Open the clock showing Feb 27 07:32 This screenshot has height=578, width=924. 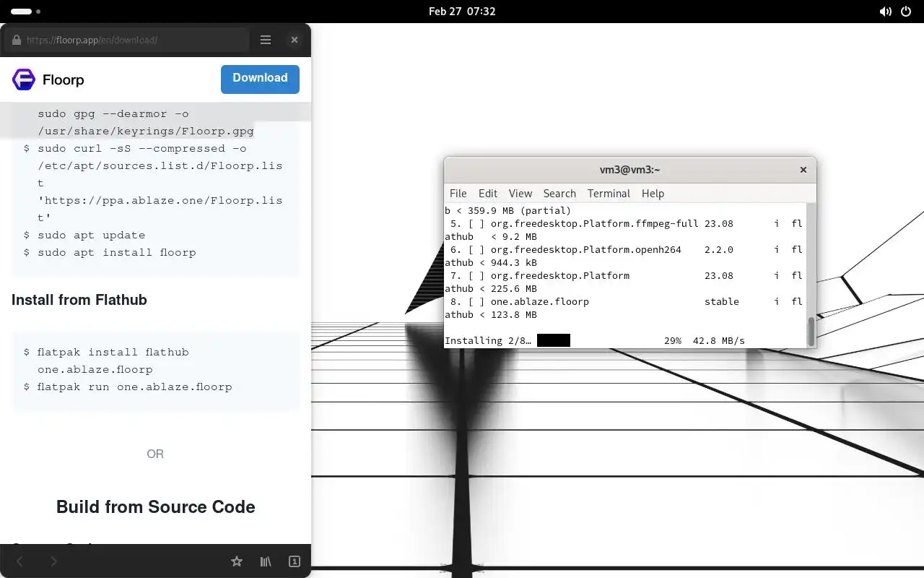pos(462,12)
